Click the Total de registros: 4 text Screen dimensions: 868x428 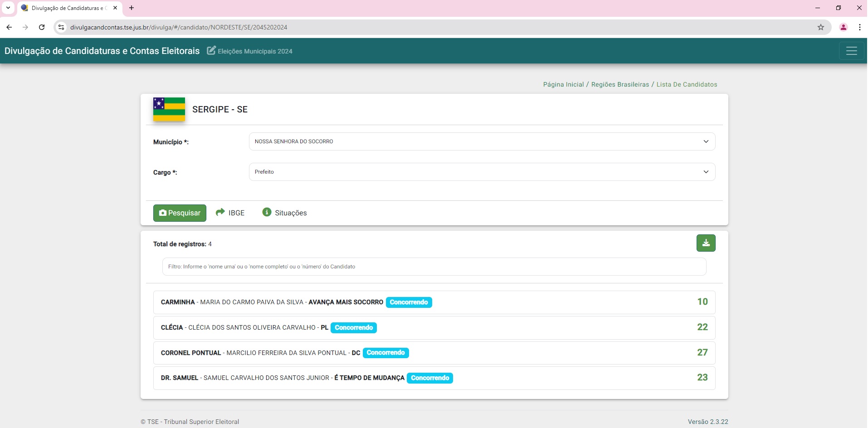[182, 244]
